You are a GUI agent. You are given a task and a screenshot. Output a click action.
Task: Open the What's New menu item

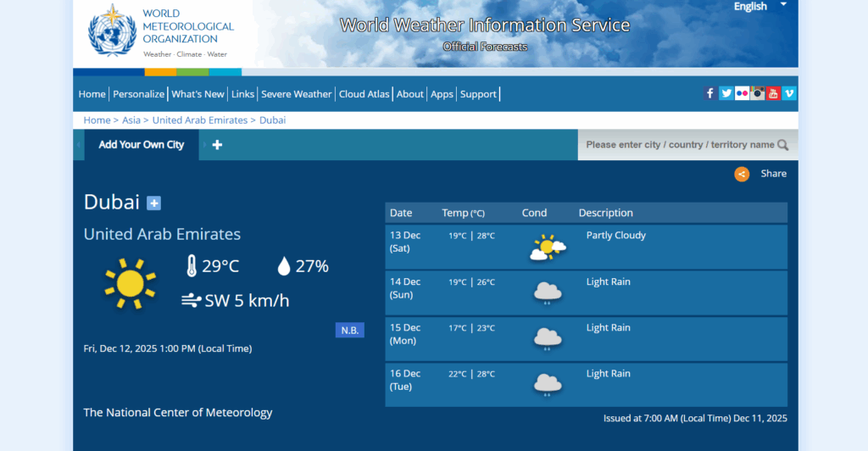pos(198,94)
